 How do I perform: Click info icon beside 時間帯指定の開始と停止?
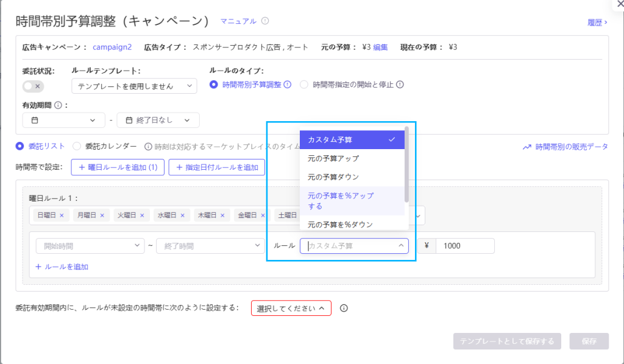click(400, 85)
